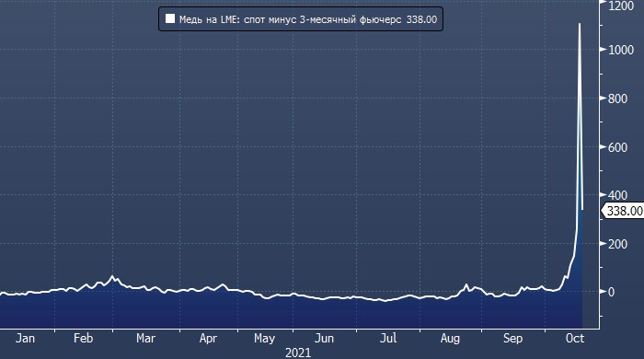Click the legend text about LME copper spread
644x359 pixels.
[291, 19]
